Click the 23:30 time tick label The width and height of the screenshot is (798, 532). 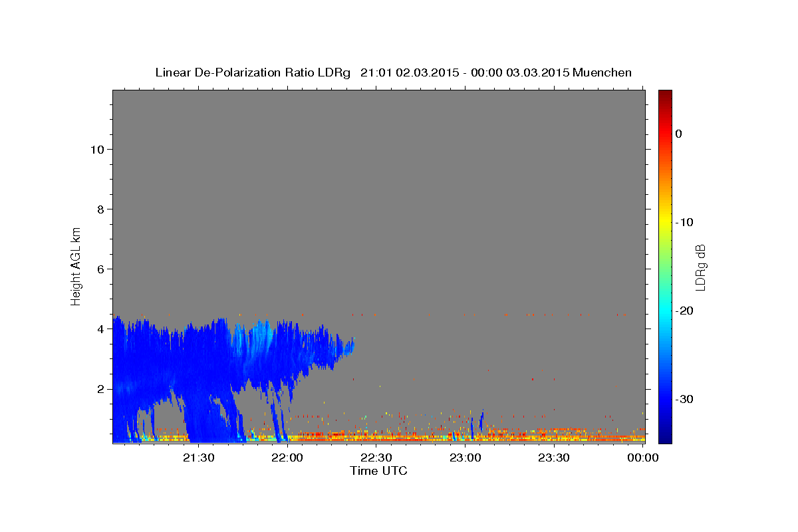coord(554,458)
